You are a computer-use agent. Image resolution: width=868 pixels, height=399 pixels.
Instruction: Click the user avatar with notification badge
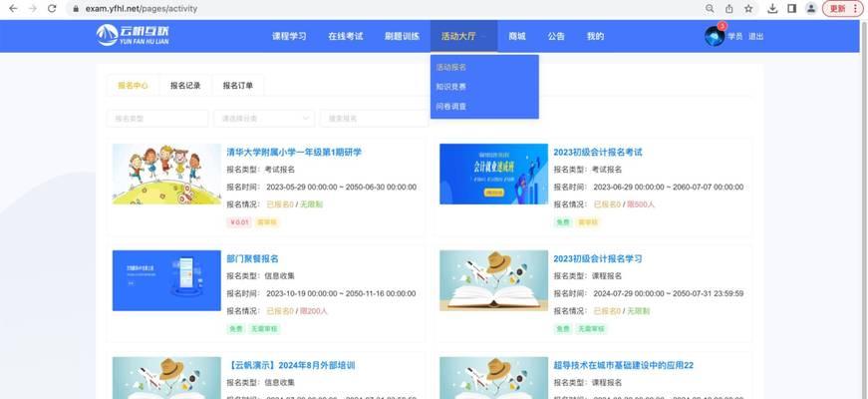[x=715, y=36]
